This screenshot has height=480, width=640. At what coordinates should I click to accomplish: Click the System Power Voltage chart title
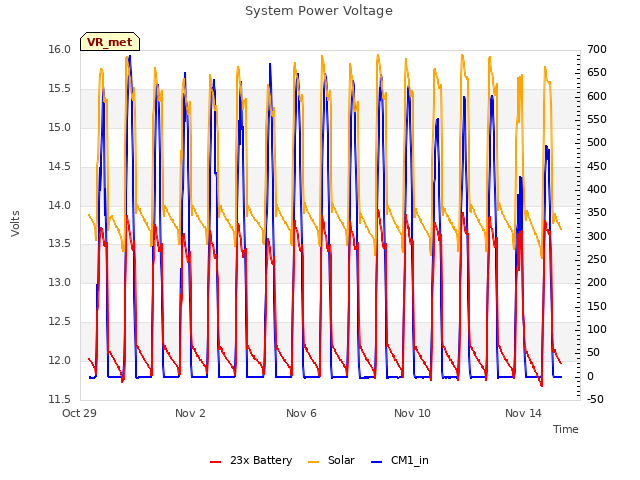(319, 11)
